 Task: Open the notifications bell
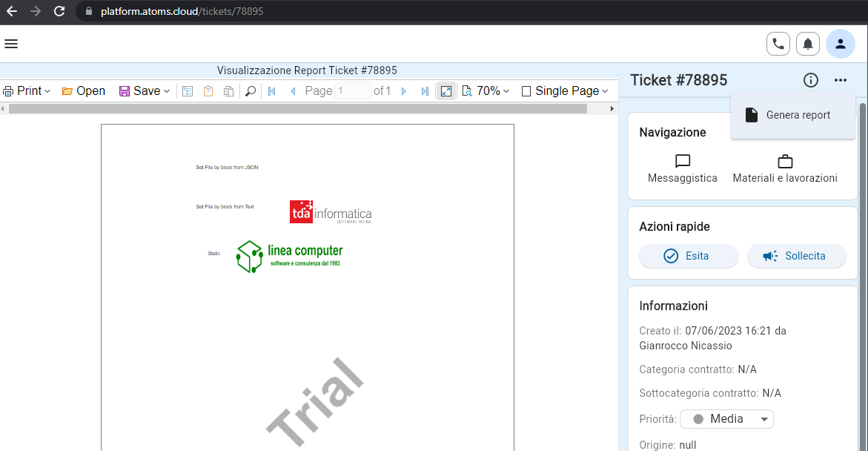(808, 44)
